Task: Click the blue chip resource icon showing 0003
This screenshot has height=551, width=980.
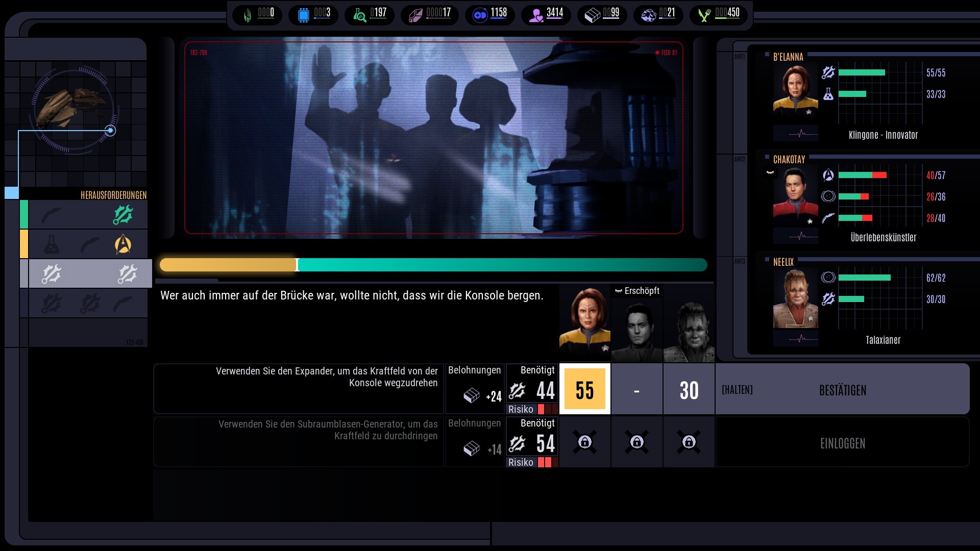Action: point(303,15)
